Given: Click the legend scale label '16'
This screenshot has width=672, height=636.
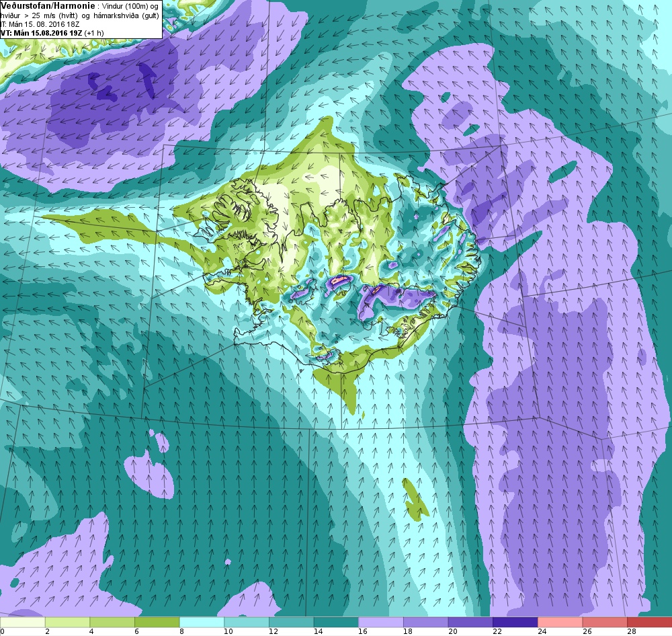Looking at the screenshot, I should 363,631.
